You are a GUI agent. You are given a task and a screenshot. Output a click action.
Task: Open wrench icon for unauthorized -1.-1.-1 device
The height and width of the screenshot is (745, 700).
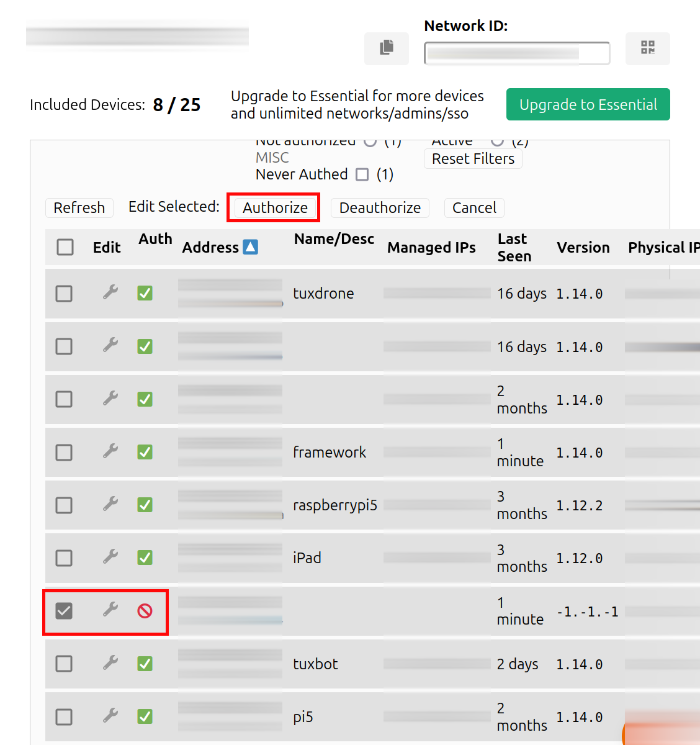[110, 610]
